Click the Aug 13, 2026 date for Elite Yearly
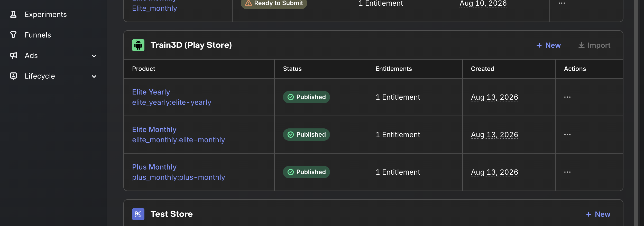The height and width of the screenshot is (226, 644). 494,97
